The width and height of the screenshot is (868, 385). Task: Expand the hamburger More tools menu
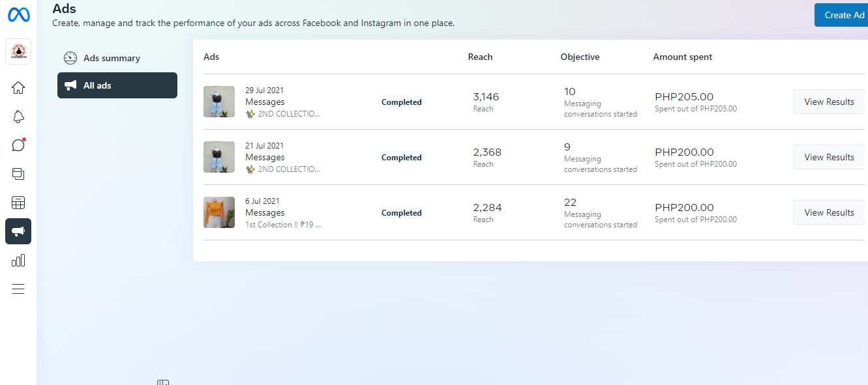[18, 289]
